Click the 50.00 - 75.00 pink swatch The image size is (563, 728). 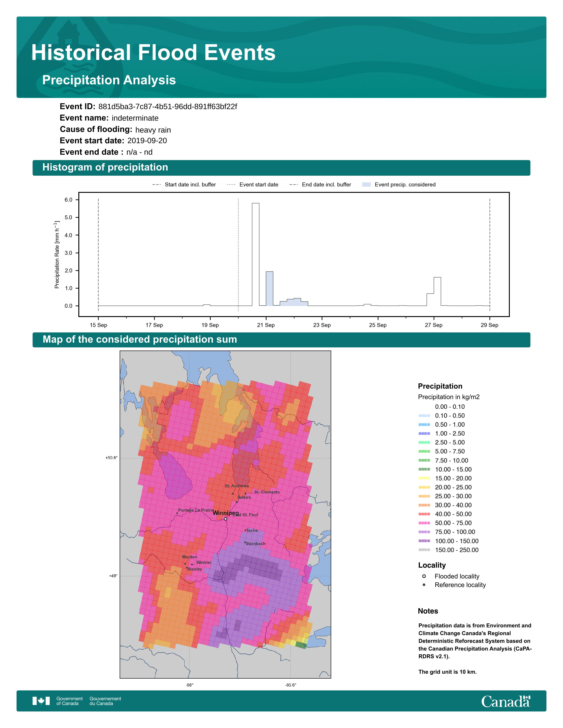pos(424,523)
